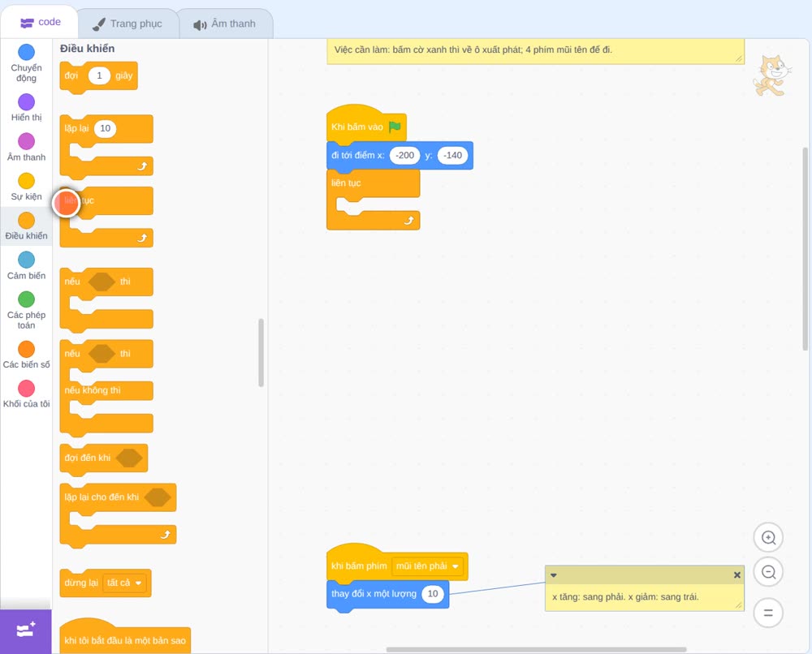
Task: Click the Điều khiển palette heading
Action: point(88,49)
